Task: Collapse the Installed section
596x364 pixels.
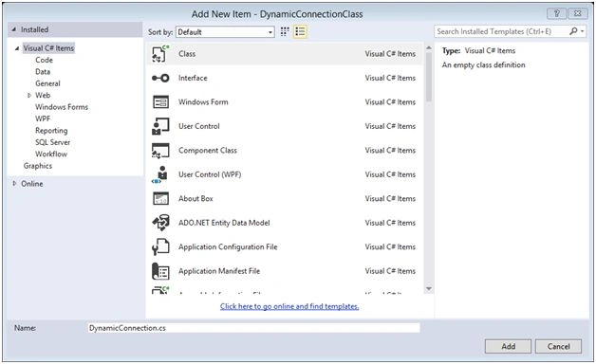Action: click(14, 29)
